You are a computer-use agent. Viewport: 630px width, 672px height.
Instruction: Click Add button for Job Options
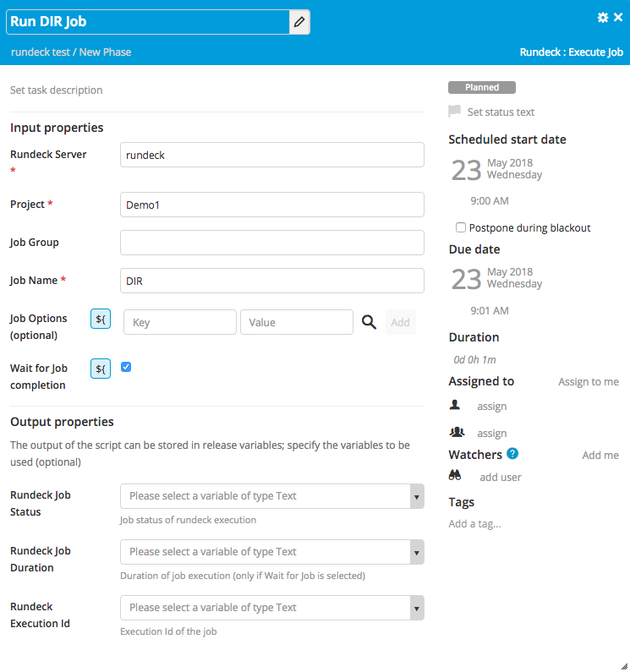[401, 322]
